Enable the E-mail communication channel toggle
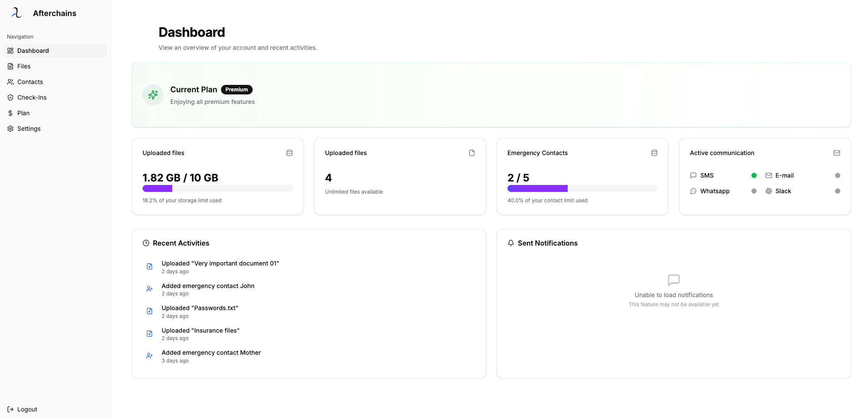868x418 pixels. coord(837,175)
